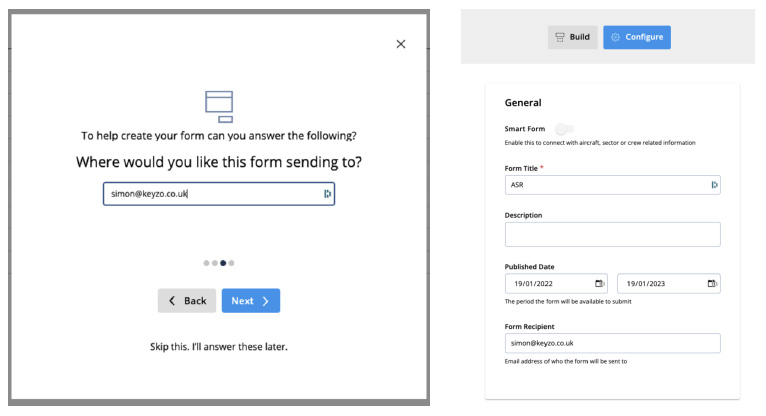Focus the Form Recipient email field
The image size is (766, 416).
(x=612, y=343)
